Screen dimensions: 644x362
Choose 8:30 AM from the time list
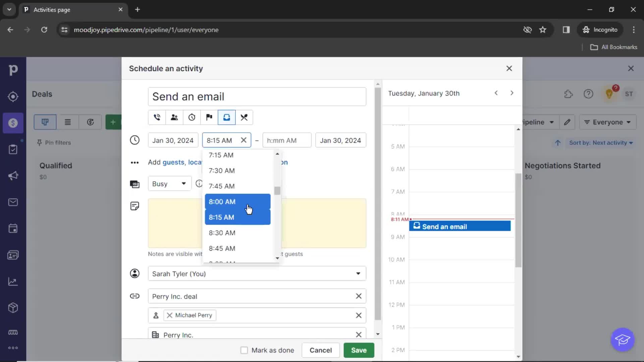[238, 233]
